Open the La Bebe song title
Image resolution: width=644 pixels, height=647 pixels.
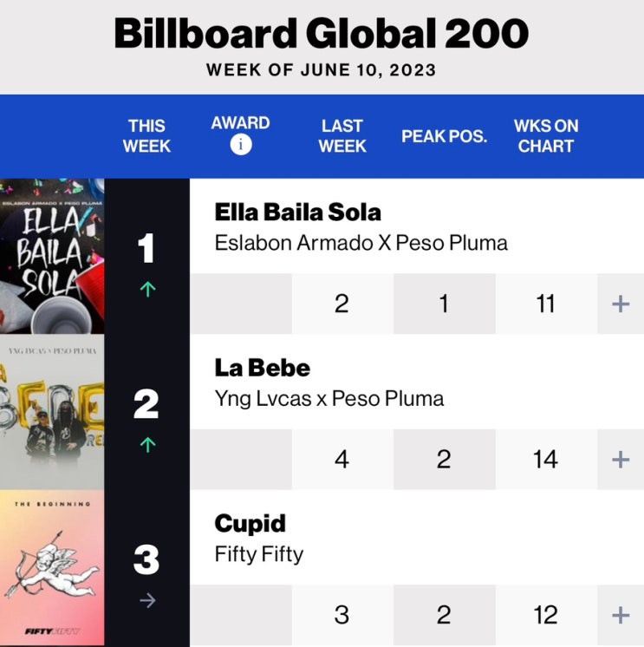[263, 368]
